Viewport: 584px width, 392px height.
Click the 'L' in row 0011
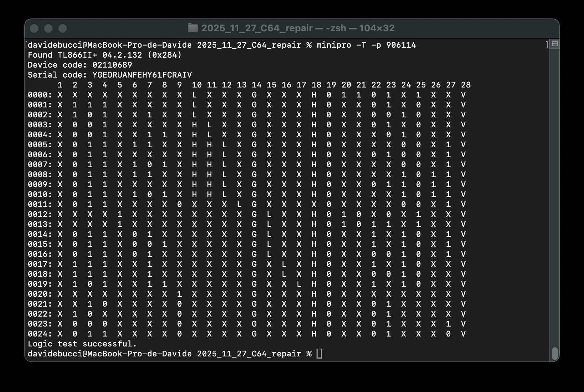click(x=239, y=205)
